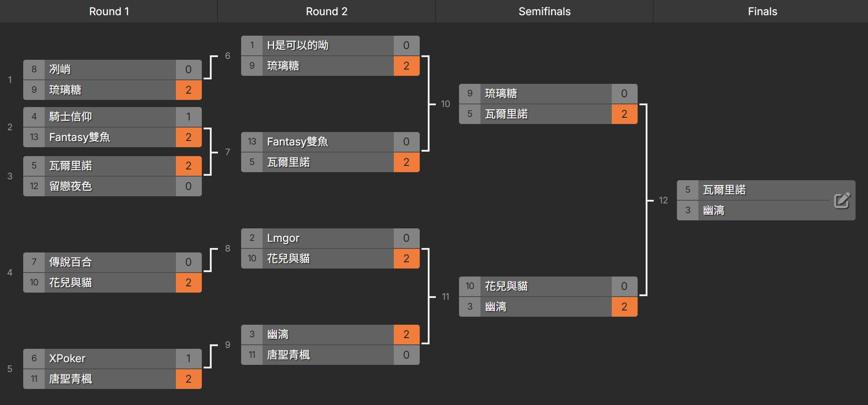
Task: Click 瓦爾里諾 in the Finals match
Action: (724, 190)
